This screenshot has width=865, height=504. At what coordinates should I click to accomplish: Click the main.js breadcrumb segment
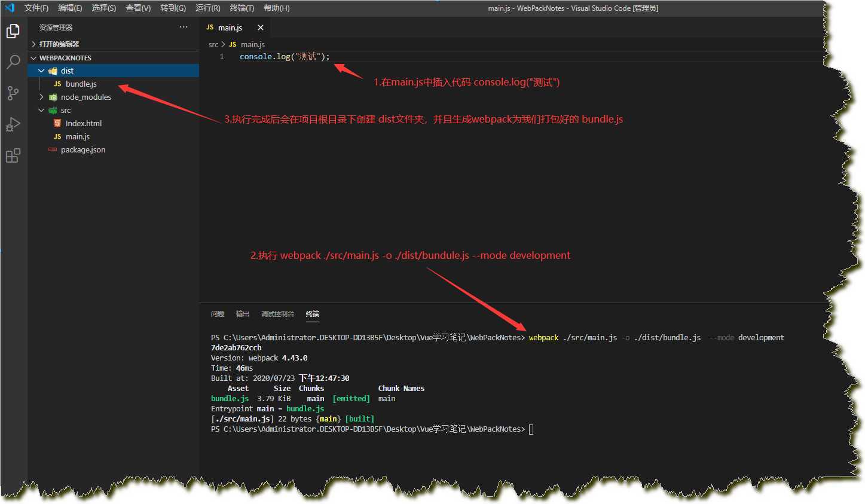pyautogui.click(x=253, y=44)
